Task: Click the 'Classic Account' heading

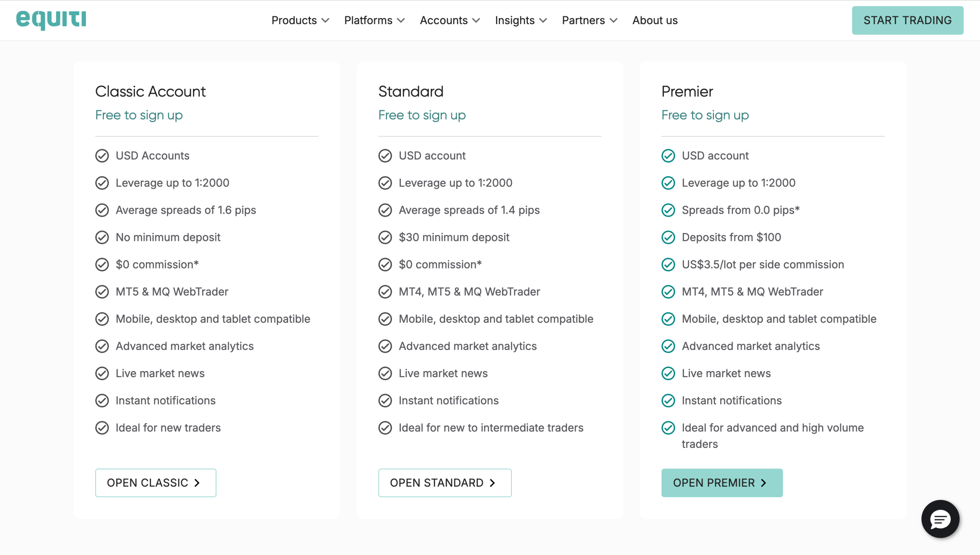Action: [150, 91]
